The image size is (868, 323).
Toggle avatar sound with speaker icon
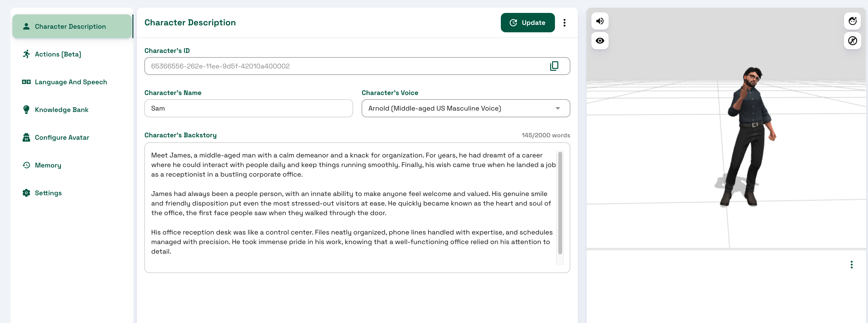coord(600,21)
